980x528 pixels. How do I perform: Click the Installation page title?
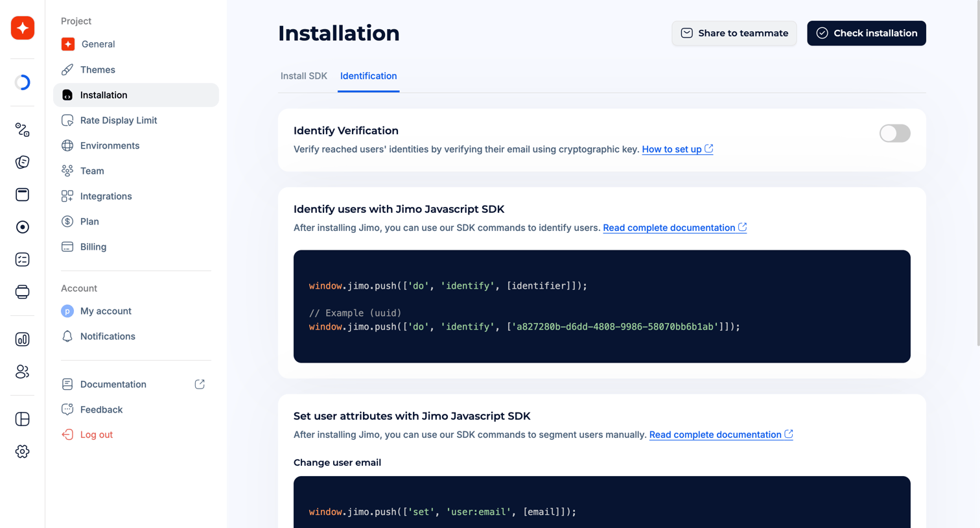pos(339,33)
